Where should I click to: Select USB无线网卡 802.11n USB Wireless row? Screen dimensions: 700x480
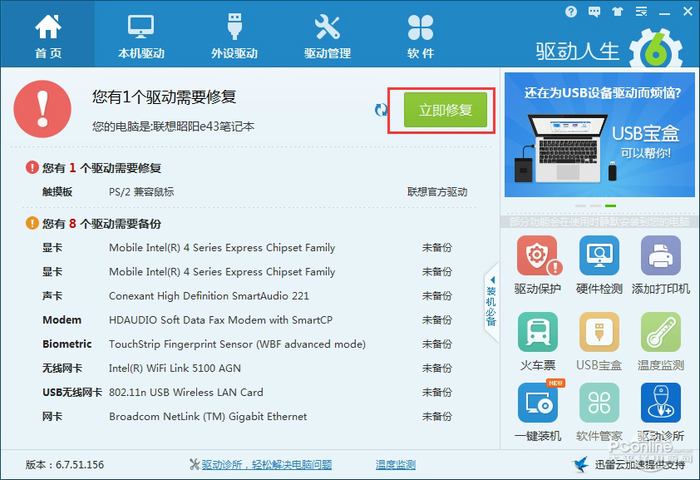247,392
